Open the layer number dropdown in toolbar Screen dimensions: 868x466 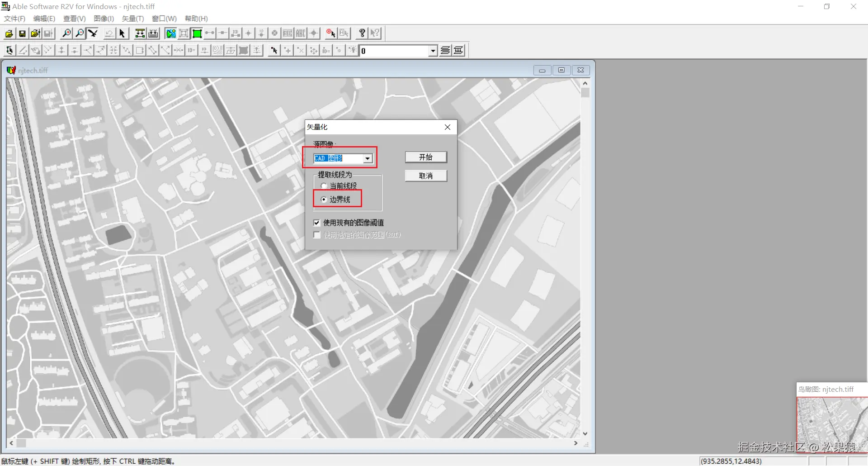click(x=433, y=51)
